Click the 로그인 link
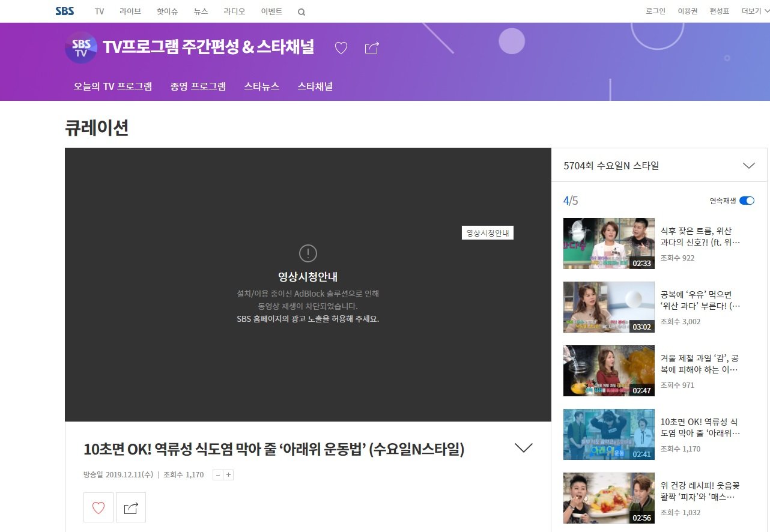 coord(655,11)
